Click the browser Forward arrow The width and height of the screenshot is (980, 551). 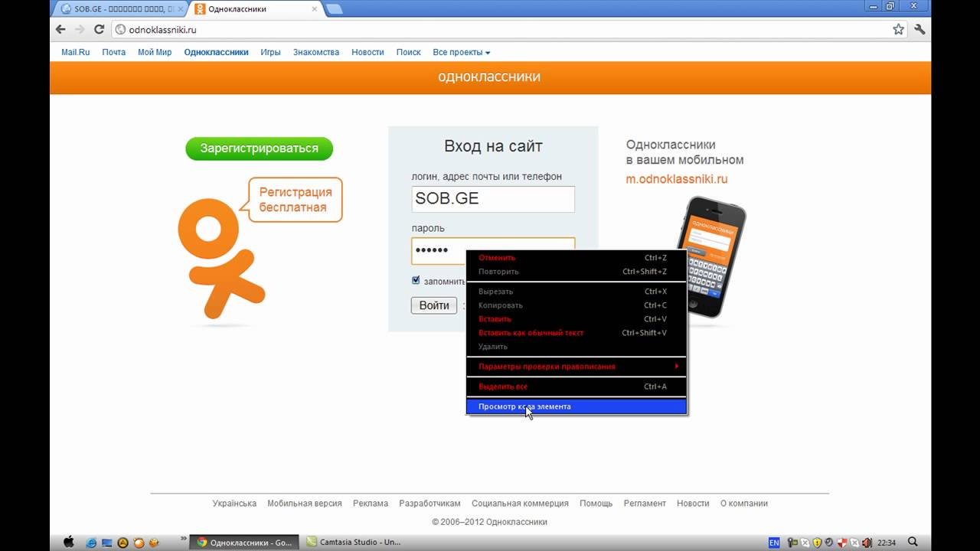coord(79,29)
